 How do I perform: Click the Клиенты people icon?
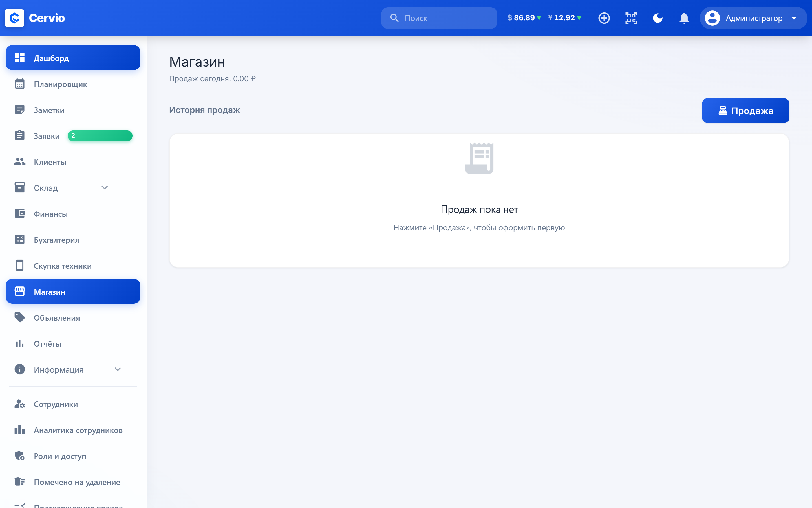pyautogui.click(x=19, y=162)
